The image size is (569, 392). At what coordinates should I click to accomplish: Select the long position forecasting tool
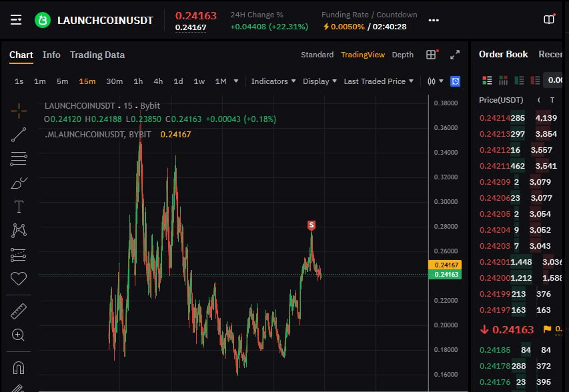click(x=19, y=255)
